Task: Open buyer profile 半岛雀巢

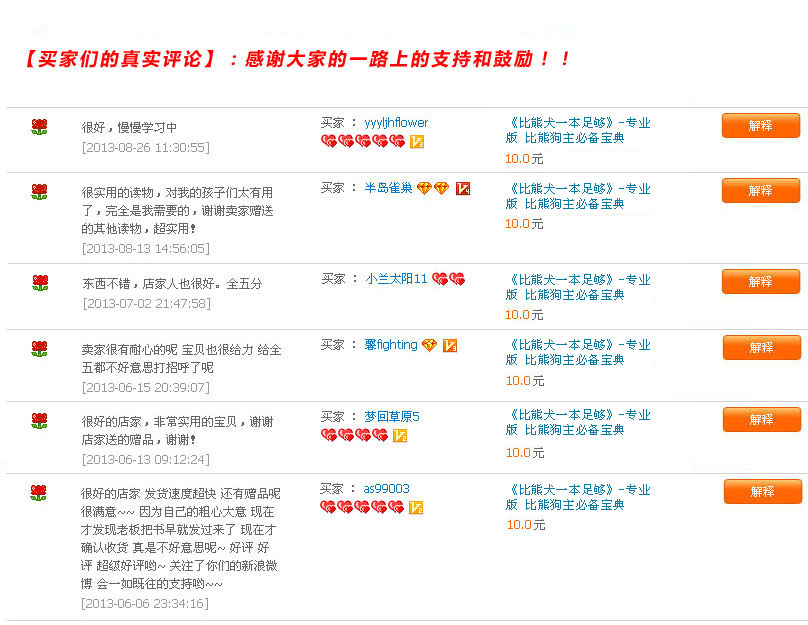Action: [388, 188]
